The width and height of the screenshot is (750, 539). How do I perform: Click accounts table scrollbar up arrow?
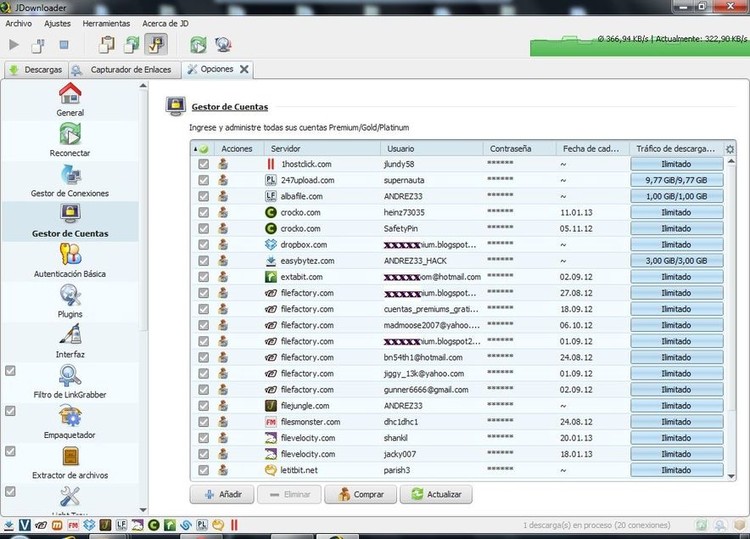(731, 162)
